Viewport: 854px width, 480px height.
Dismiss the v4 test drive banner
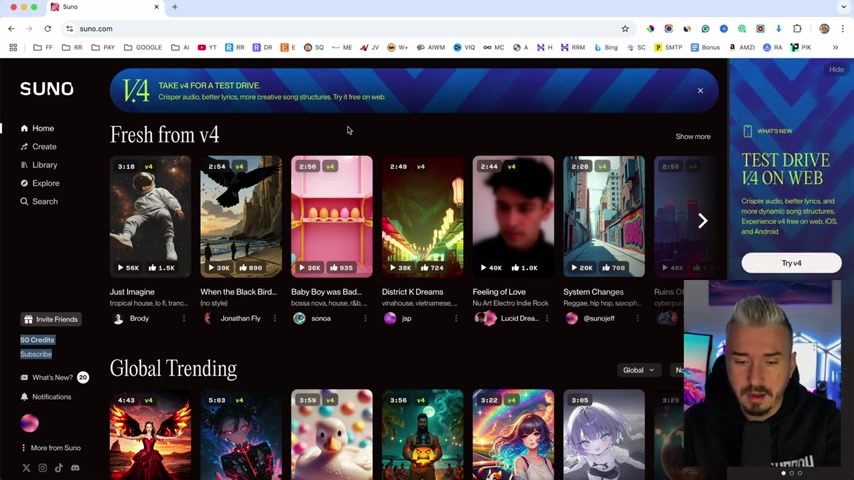click(x=700, y=91)
